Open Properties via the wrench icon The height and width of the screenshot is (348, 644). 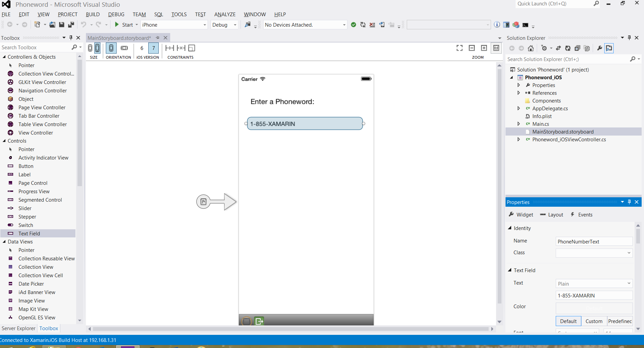pyautogui.click(x=600, y=48)
